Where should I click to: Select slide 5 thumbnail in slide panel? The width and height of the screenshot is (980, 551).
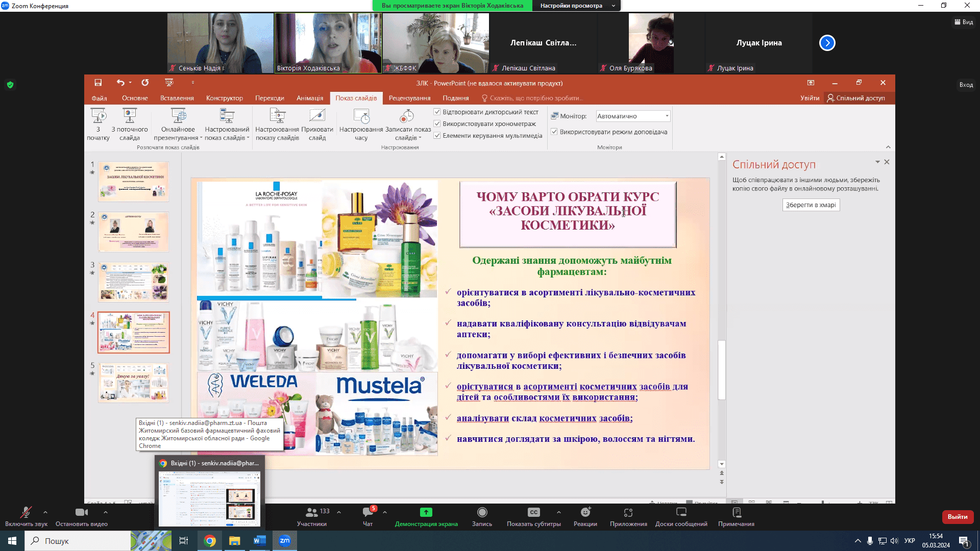coord(134,383)
